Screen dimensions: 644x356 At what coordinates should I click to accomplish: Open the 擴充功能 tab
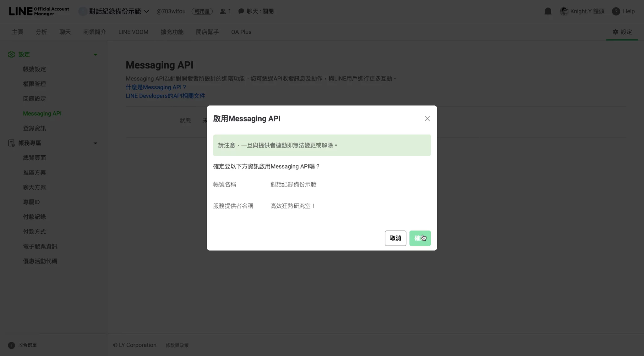[172, 32]
